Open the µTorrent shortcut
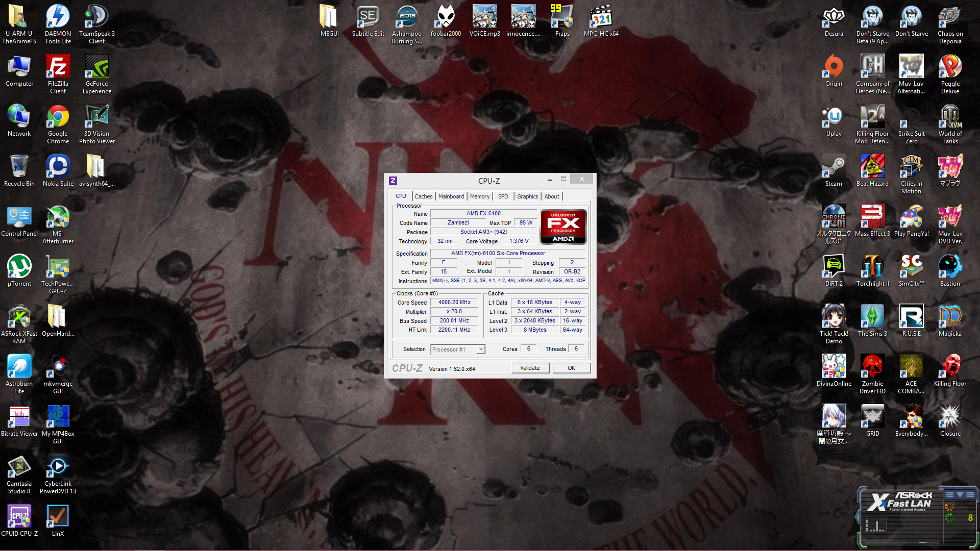Screen dimensions: 980x551 coord(19,268)
